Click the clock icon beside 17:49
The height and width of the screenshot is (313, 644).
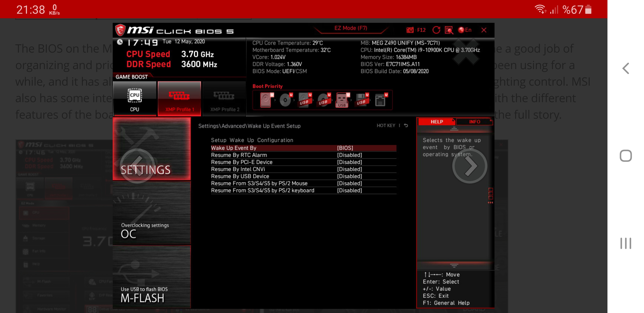[x=120, y=42]
